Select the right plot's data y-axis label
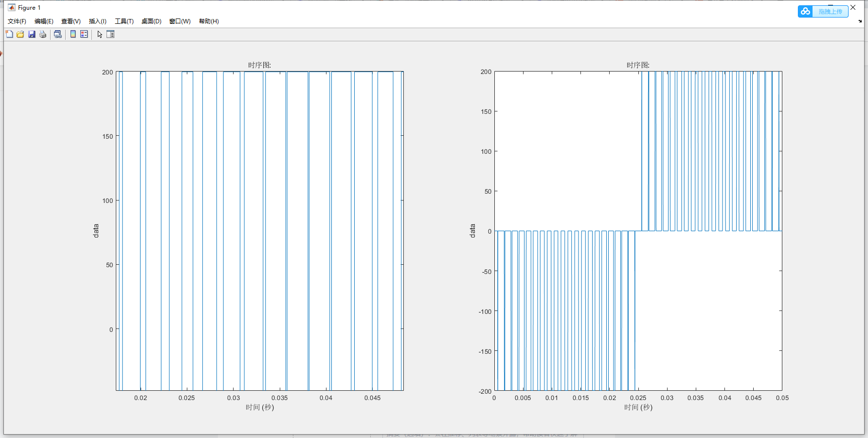This screenshot has width=868, height=438. point(472,231)
